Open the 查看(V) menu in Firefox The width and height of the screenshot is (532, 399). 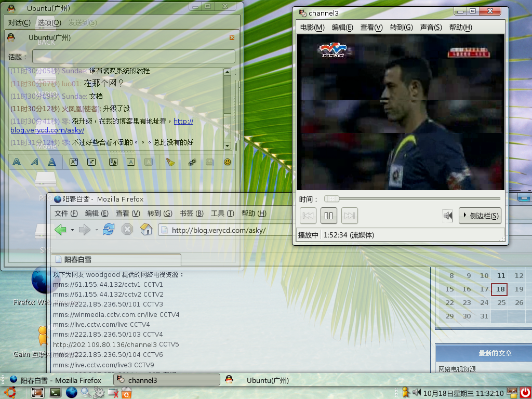(128, 214)
